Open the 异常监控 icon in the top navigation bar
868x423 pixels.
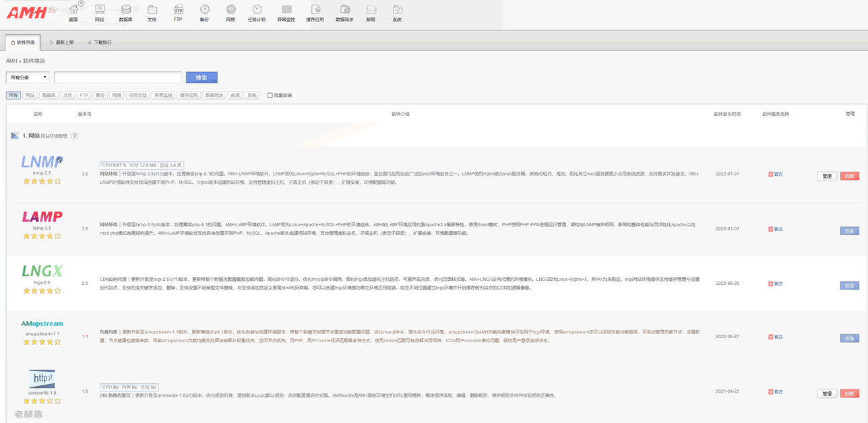[286, 12]
